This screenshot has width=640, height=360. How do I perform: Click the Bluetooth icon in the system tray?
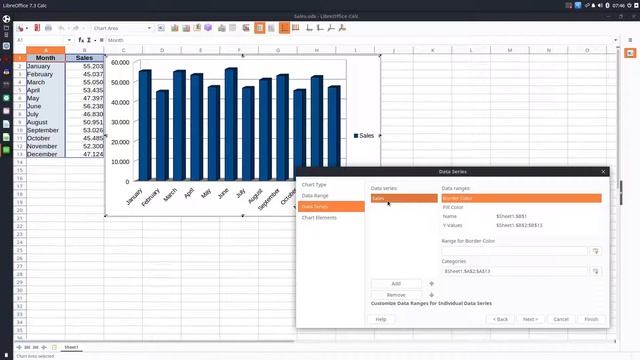click(x=607, y=5)
